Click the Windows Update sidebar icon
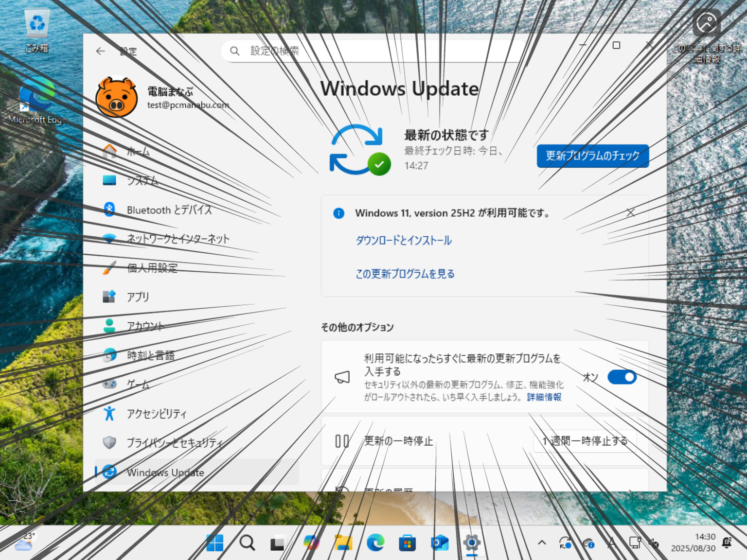 point(109,472)
